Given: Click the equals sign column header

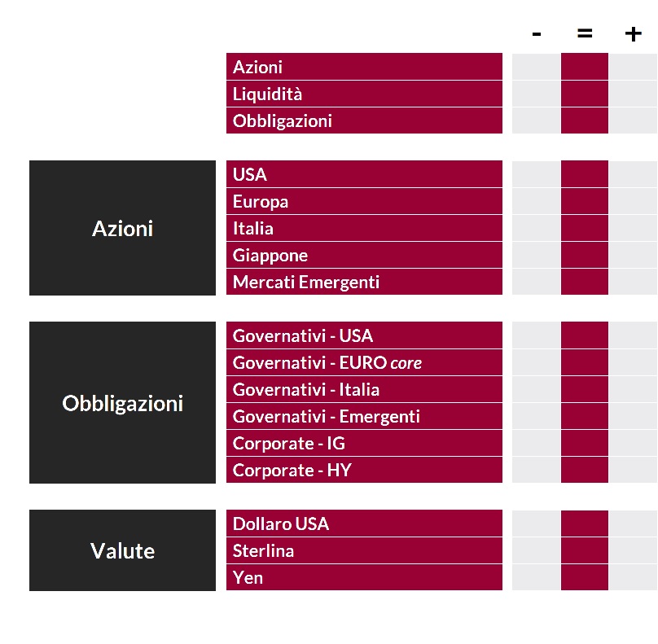Looking at the screenshot, I should pos(585,33).
